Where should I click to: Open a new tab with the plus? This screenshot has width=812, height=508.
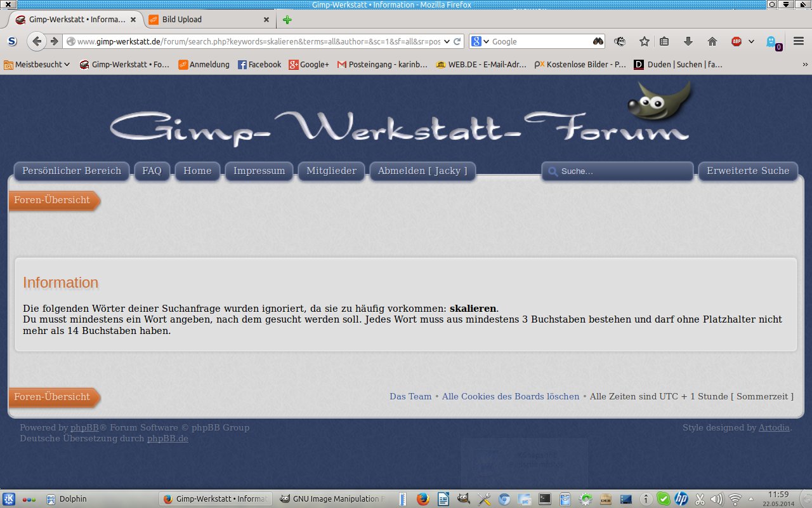pyautogui.click(x=287, y=20)
